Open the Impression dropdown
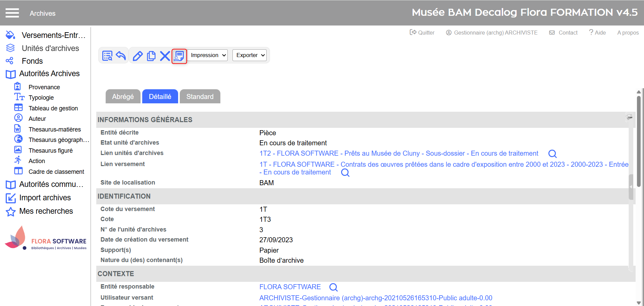Screen dimensions: 644x306 [x=208, y=55]
